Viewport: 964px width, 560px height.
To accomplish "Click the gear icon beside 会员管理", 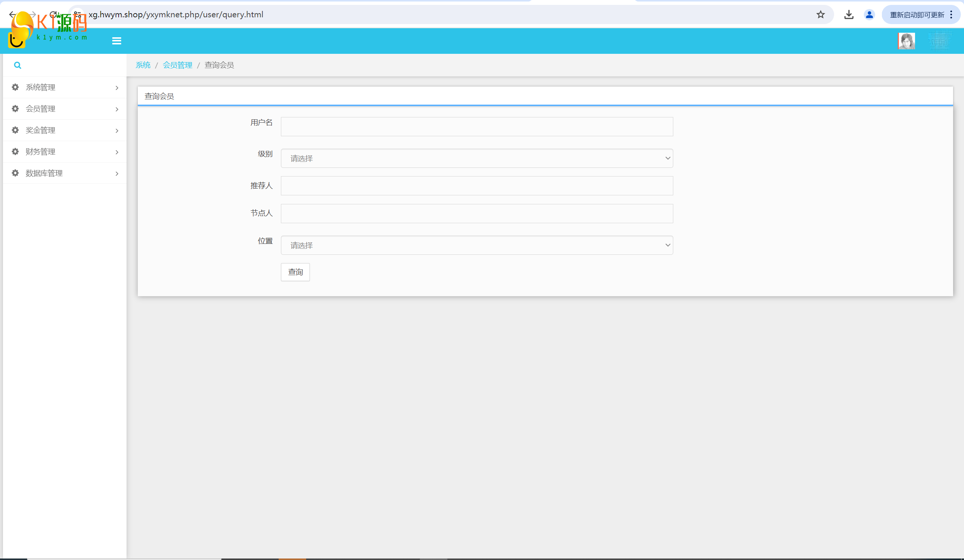I will tap(15, 108).
